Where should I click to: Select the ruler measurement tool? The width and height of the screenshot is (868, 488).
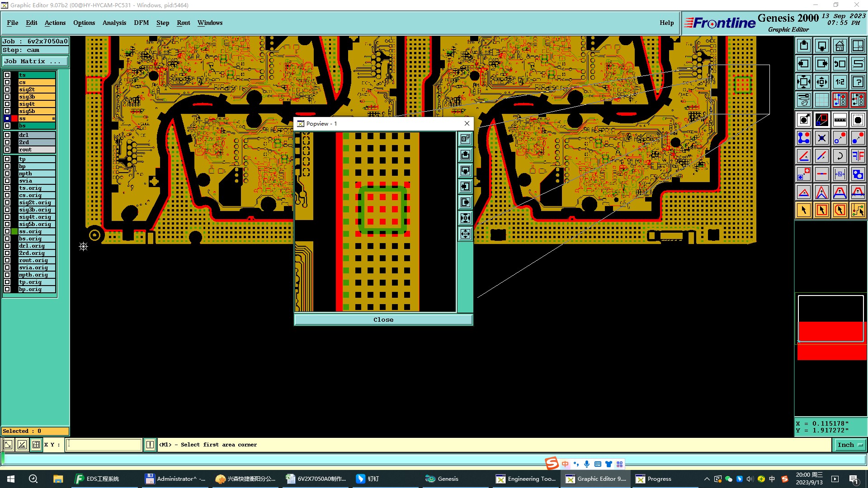[x=840, y=120]
